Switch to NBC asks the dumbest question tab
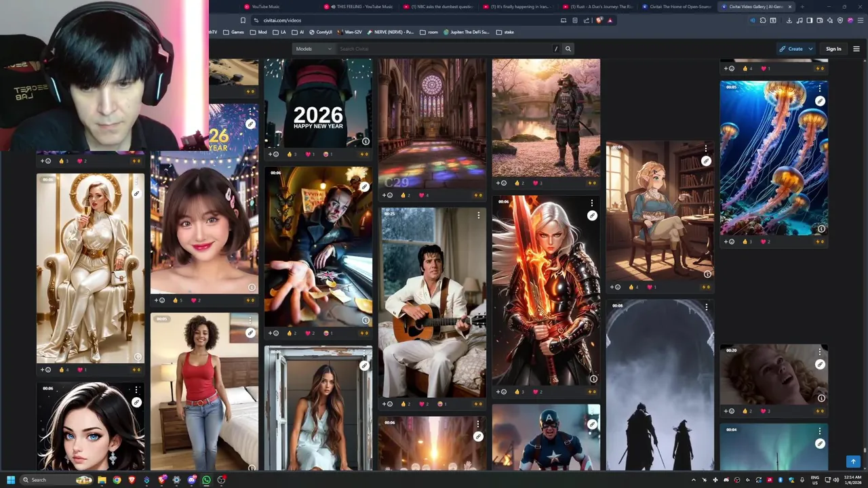 tap(439, 7)
